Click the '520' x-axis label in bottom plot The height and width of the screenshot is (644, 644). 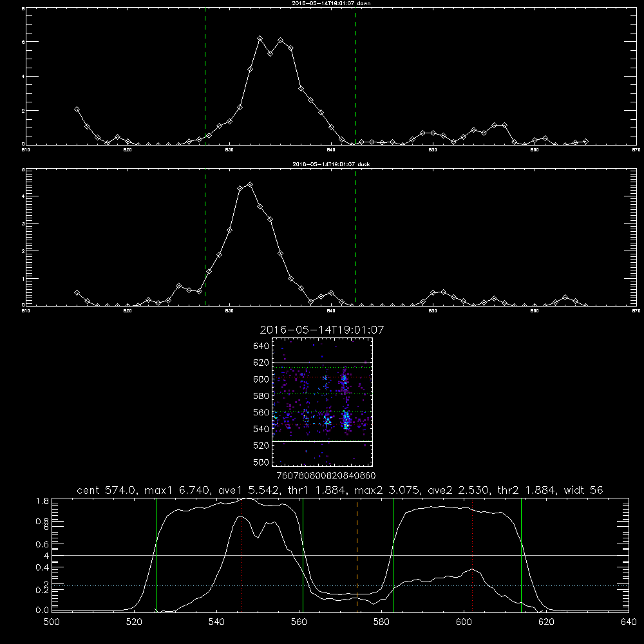[134, 622]
